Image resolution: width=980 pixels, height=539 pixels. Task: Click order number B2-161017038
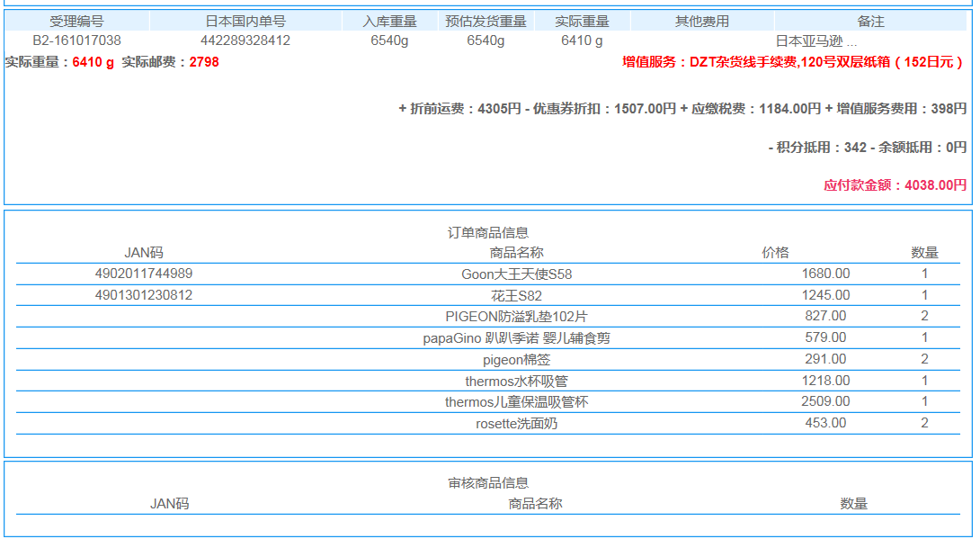pos(77,40)
